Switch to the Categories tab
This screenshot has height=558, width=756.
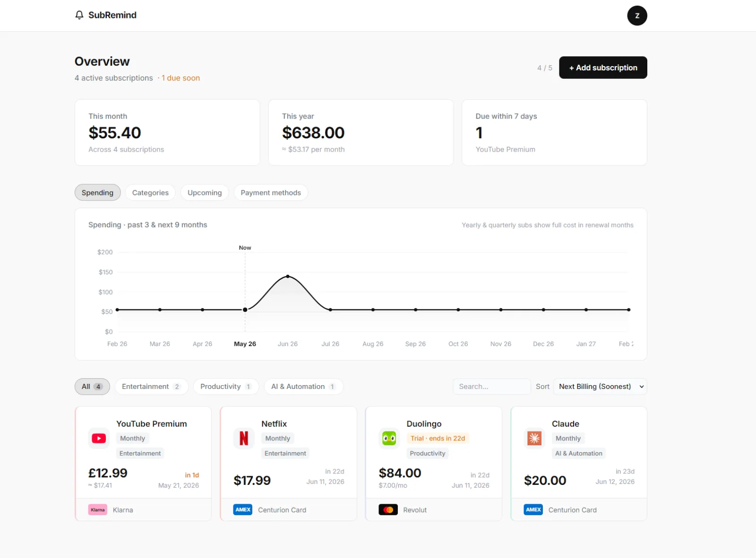150,193
